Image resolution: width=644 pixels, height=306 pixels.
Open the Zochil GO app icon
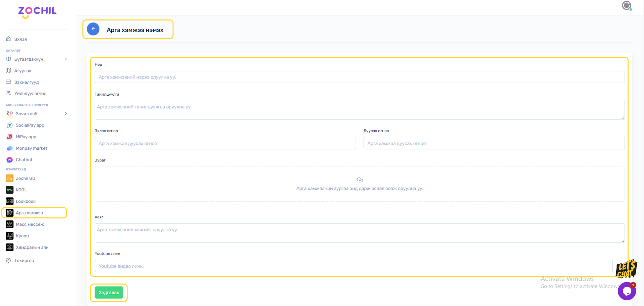(x=10, y=178)
